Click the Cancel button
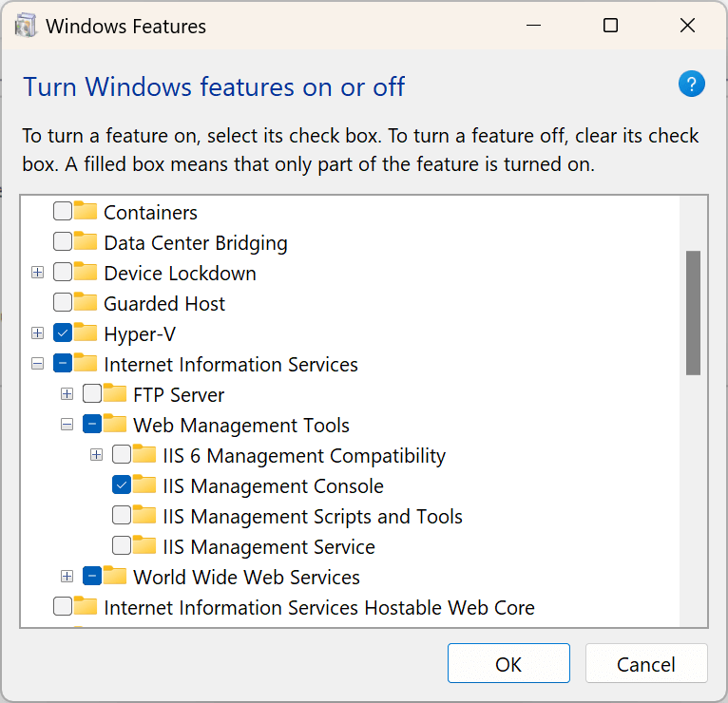 pos(646,663)
